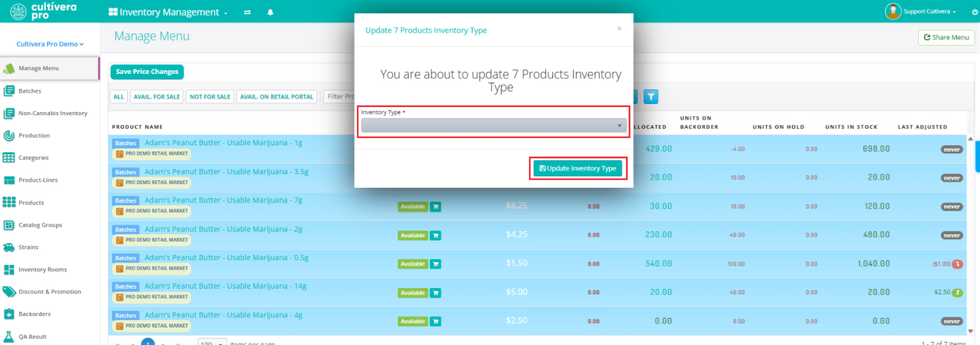Click the never badge in the 480.00 row
This screenshot has height=345, width=980.
[952, 235]
